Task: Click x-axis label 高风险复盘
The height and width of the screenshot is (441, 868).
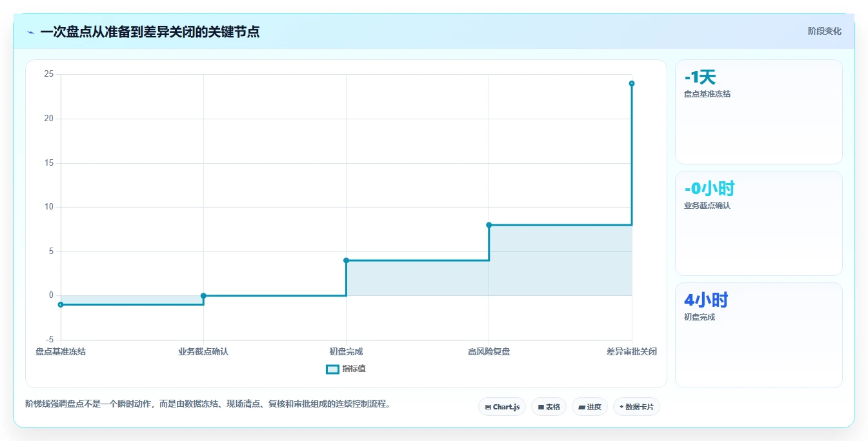Action: pos(489,351)
